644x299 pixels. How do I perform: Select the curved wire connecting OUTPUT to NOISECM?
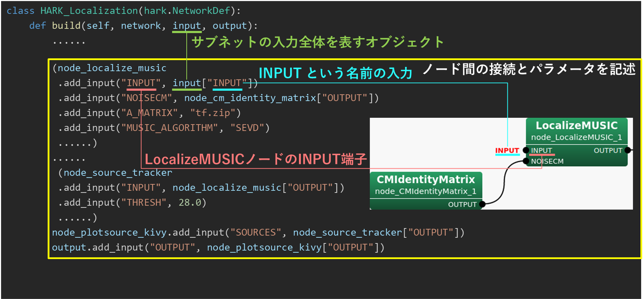[504, 182]
